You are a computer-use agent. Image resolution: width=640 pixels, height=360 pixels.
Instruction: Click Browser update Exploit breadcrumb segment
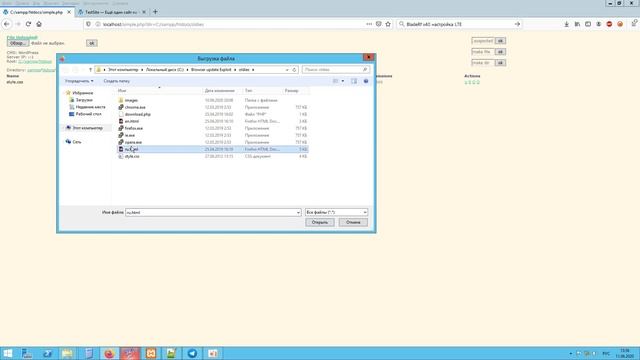pos(211,69)
